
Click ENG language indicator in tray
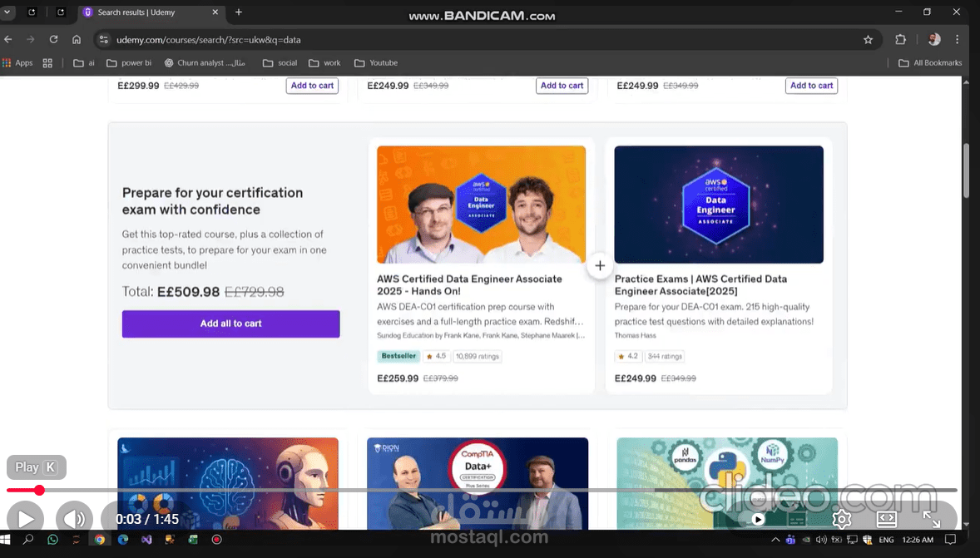886,539
